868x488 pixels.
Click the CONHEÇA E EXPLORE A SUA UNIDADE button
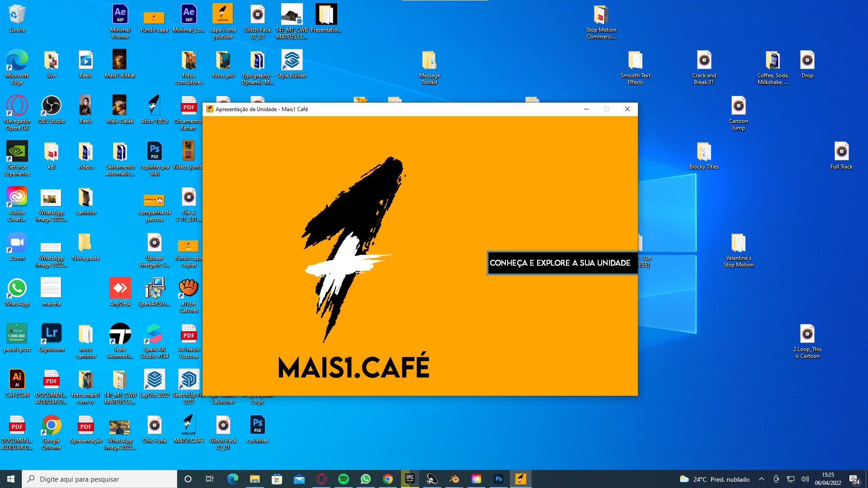[562, 263]
